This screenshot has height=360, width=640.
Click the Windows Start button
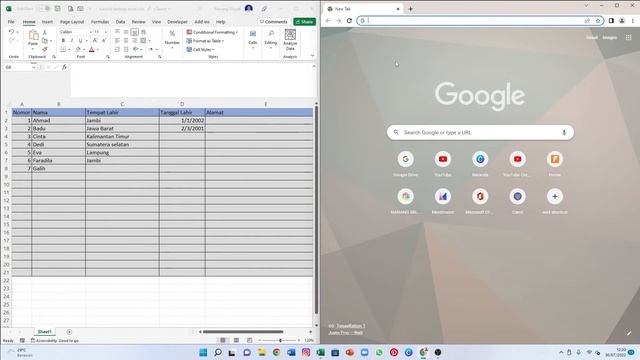click(x=203, y=352)
